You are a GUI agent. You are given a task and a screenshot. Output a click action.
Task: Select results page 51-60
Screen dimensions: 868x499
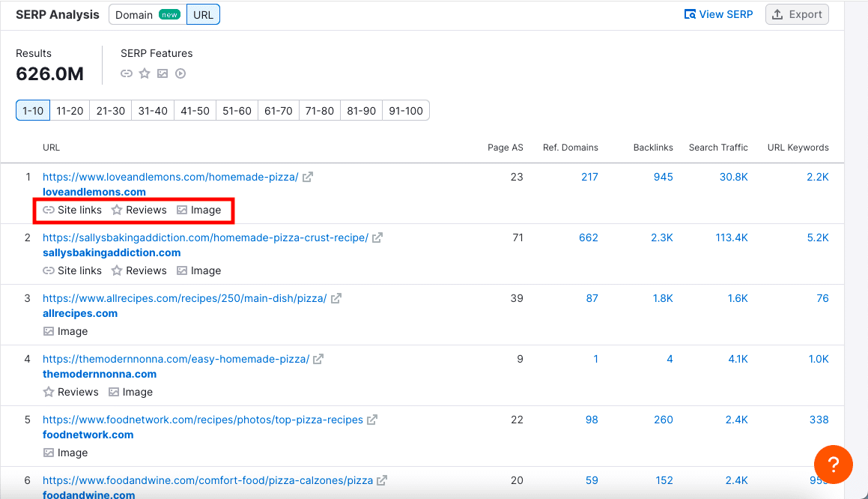[237, 111]
